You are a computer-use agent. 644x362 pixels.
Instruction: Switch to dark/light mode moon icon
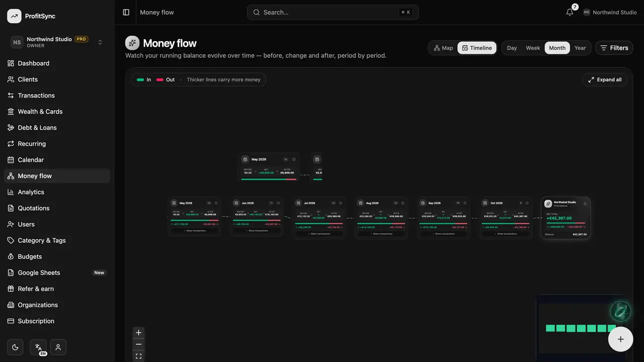pos(15,347)
